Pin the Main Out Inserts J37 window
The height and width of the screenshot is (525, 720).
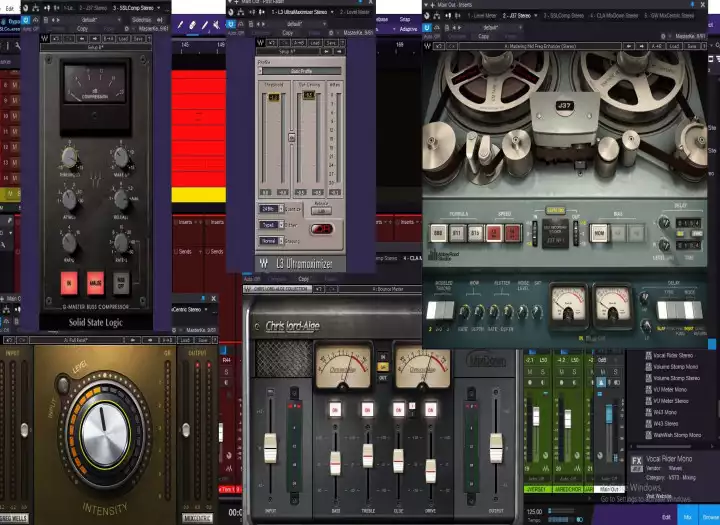click(x=692, y=5)
